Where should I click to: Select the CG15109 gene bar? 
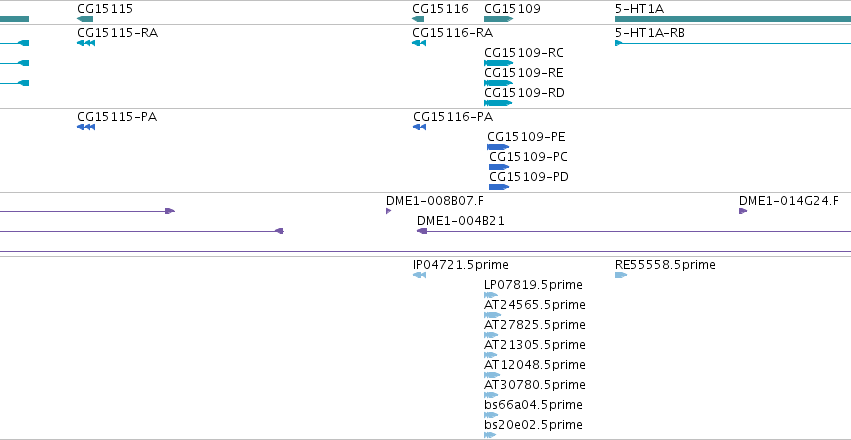coord(498,19)
